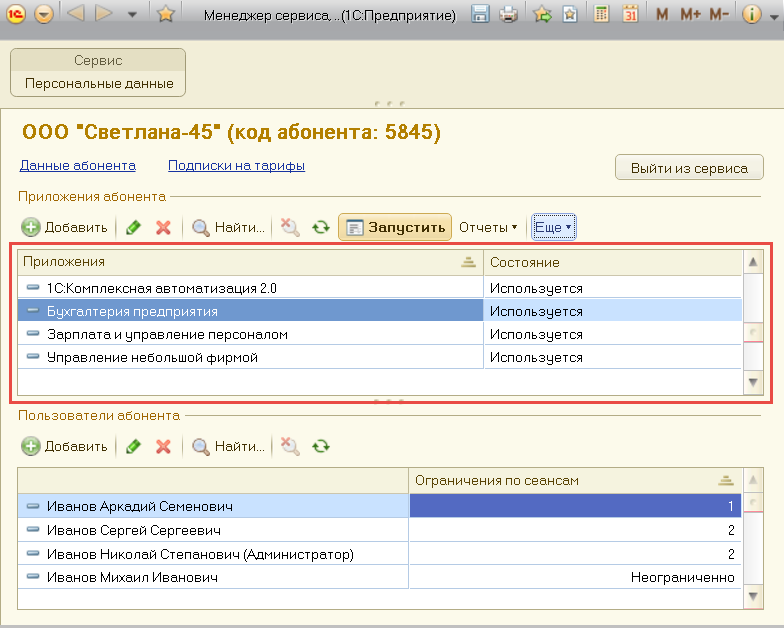Open the calendar icon
The image size is (784, 628).
[x=630, y=14]
